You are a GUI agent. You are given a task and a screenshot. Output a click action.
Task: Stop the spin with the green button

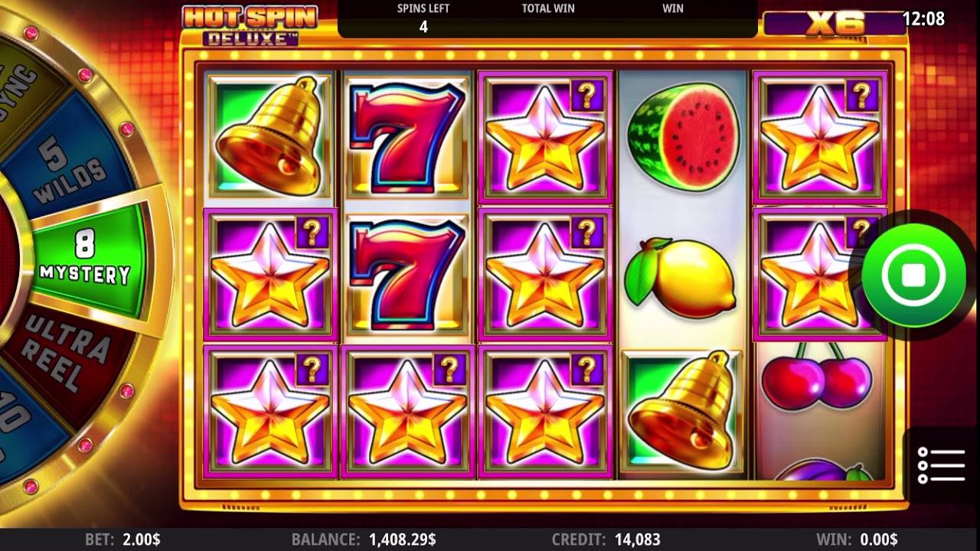click(913, 275)
